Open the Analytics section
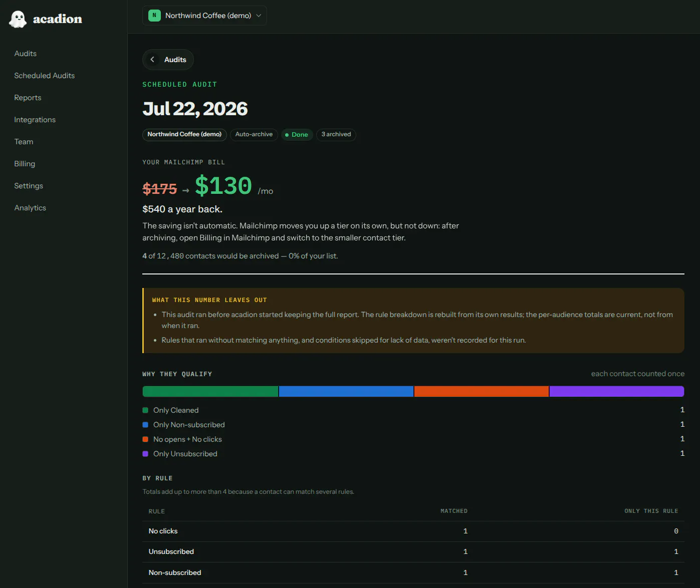700x588 pixels. [30, 208]
